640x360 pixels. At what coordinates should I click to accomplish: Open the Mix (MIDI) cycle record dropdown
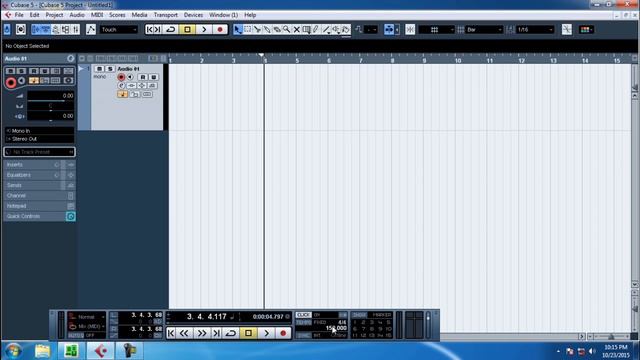pyautogui.click(x=87, y=326)
